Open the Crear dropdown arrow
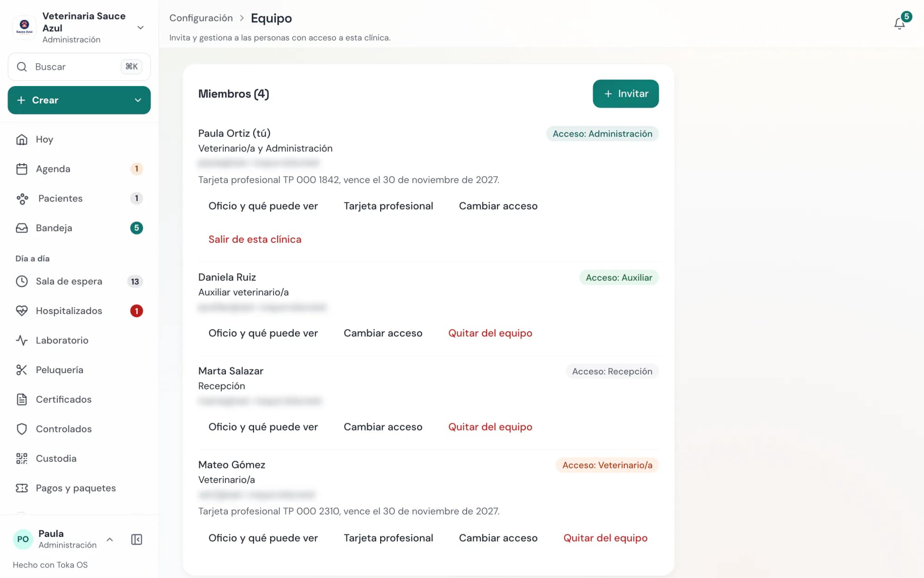924x578 pixels. click(x=138, y=100)
